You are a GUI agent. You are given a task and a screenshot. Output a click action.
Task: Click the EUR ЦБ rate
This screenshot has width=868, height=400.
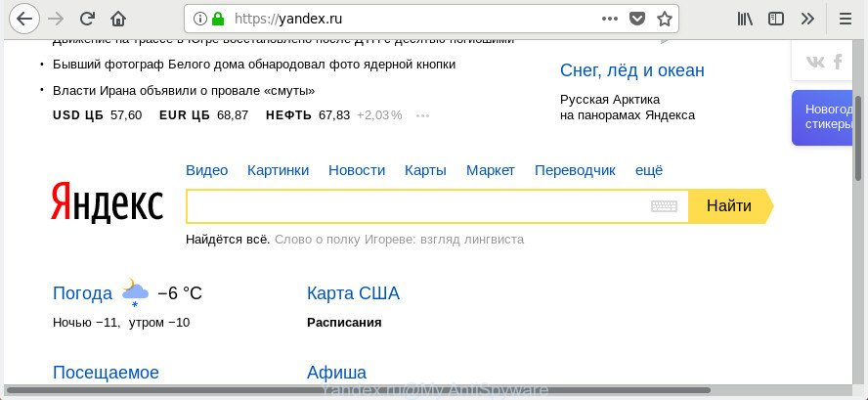203,115
